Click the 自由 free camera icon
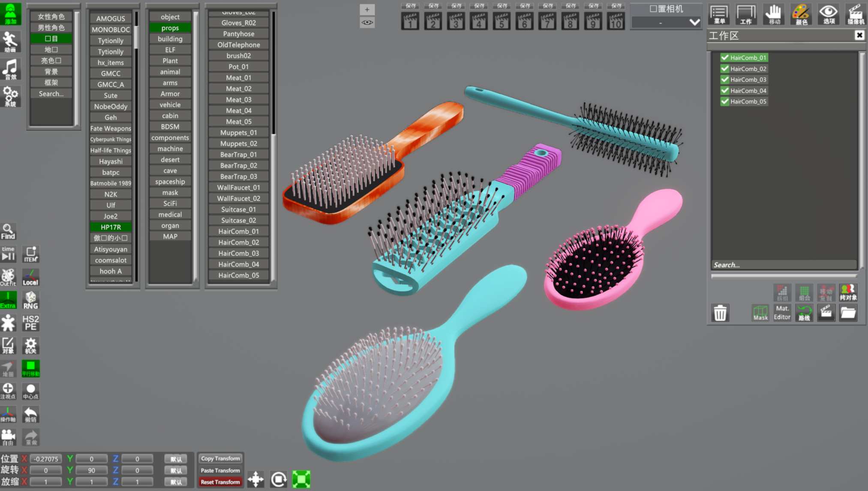868x491 pixels. click(8, 437)
